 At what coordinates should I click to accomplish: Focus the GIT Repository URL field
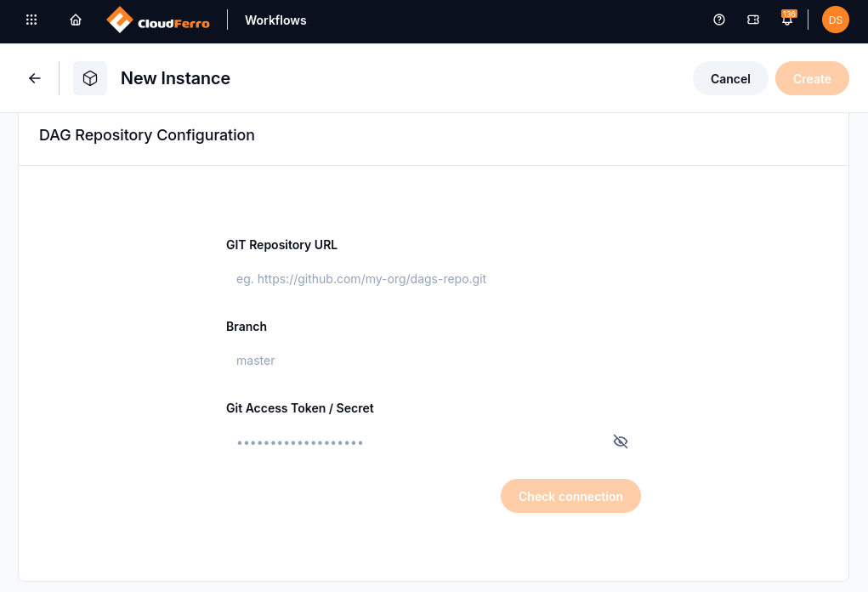point(434,279)
